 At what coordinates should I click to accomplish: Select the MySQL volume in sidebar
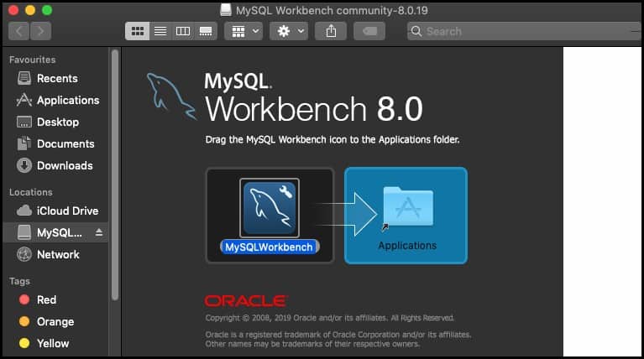[x=55, y=232]
